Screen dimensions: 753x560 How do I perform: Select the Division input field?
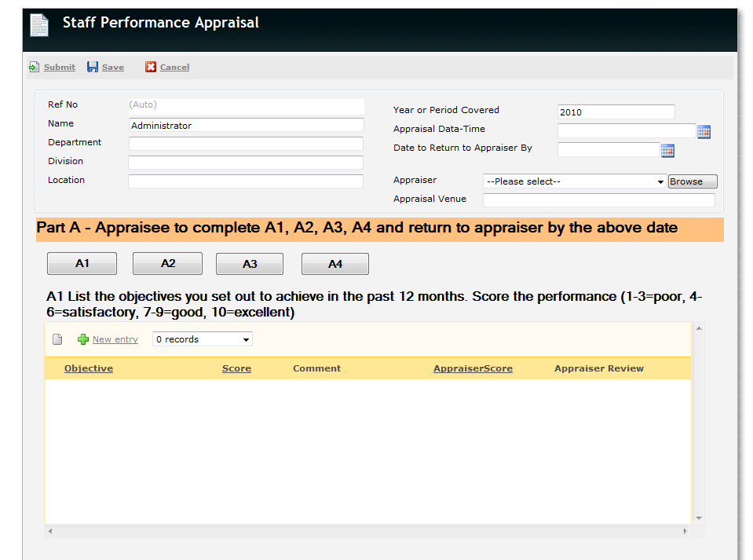tap(246, 163)
